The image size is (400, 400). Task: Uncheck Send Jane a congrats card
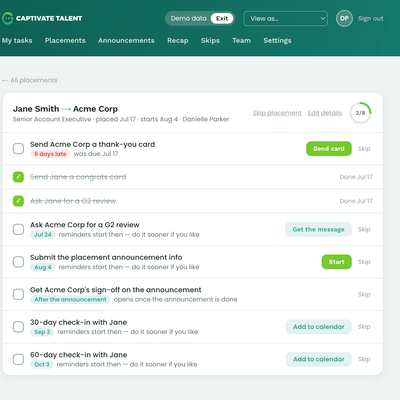(x=18, y=177)
